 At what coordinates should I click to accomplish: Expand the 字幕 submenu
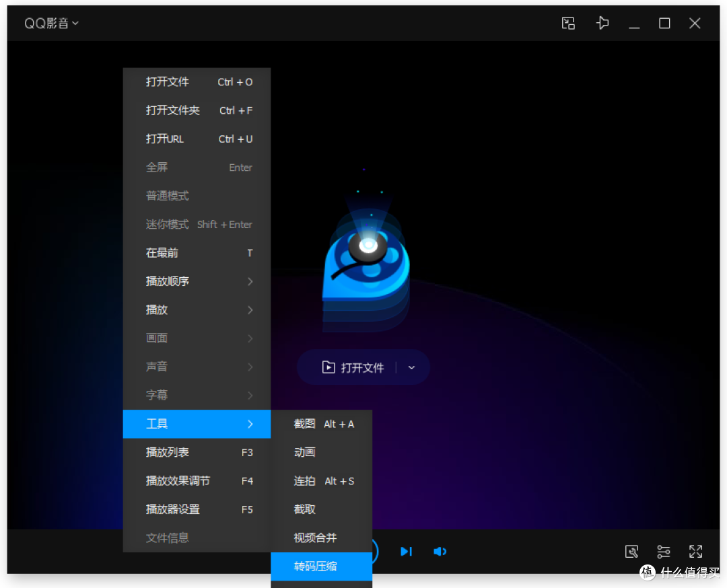click(x=197, y=395)
